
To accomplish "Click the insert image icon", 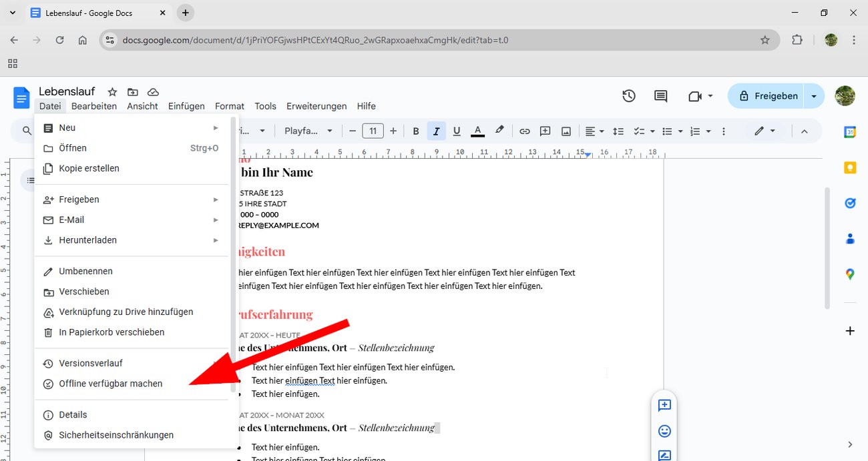I will click(x=566, y=131).
